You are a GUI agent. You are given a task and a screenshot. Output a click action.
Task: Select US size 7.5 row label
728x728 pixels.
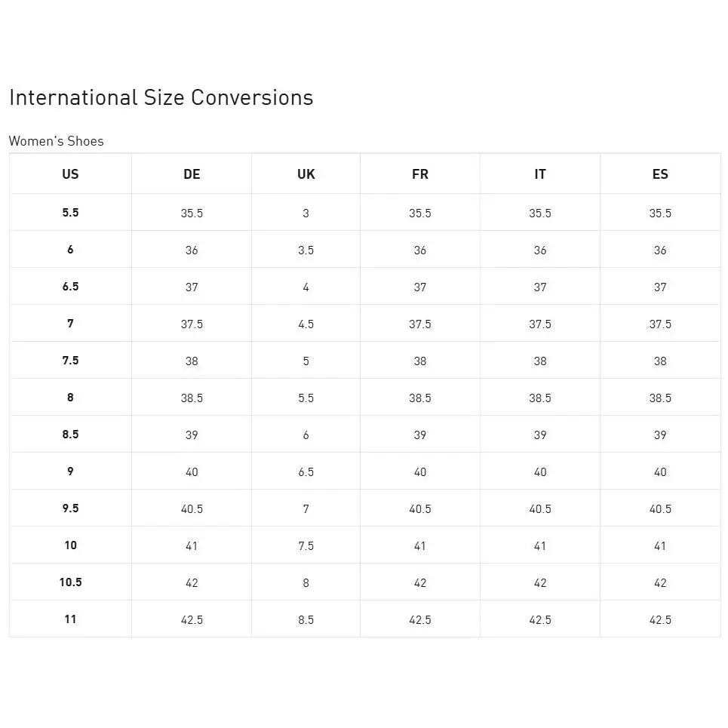tap(71, 361)
